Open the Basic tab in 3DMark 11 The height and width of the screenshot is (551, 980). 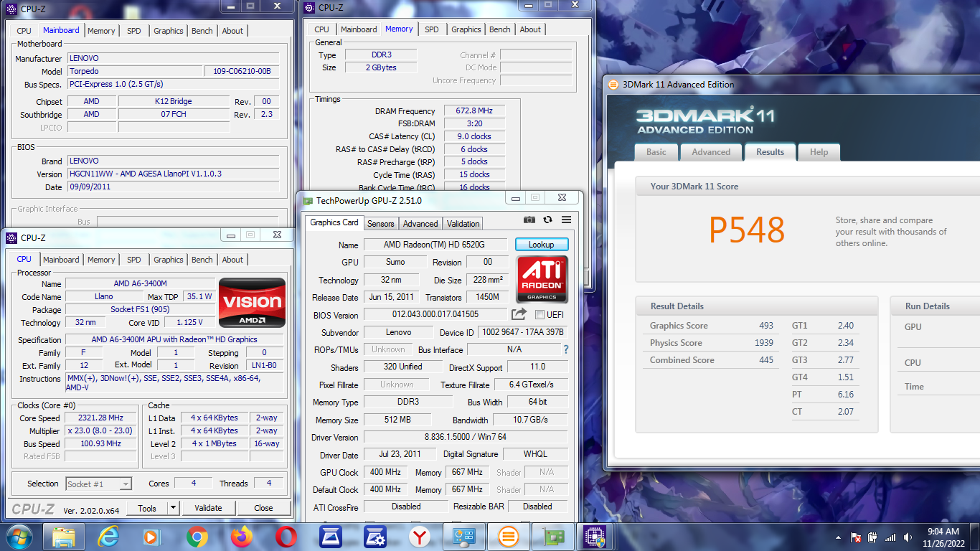[x=656, y=152]
